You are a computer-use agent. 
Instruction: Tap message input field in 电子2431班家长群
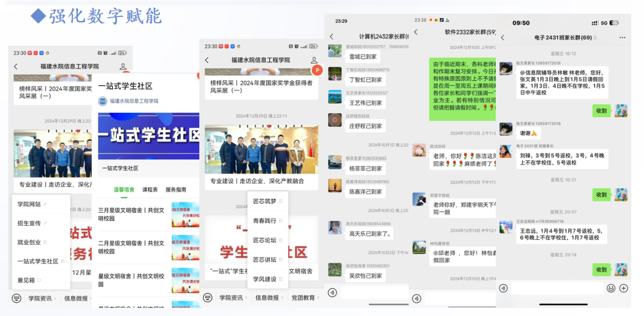pyautogui.click(x=557, y=288)
